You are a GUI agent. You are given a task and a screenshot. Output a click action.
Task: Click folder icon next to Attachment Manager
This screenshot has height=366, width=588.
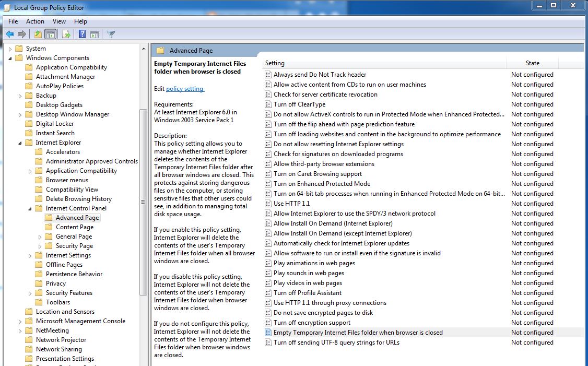coord(29,77)
